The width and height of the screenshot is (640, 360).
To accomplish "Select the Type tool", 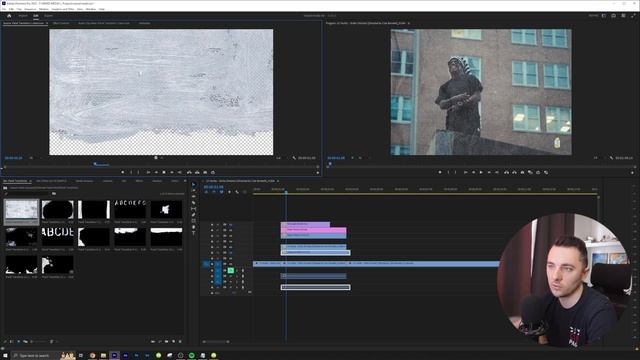I will [193, 233].
